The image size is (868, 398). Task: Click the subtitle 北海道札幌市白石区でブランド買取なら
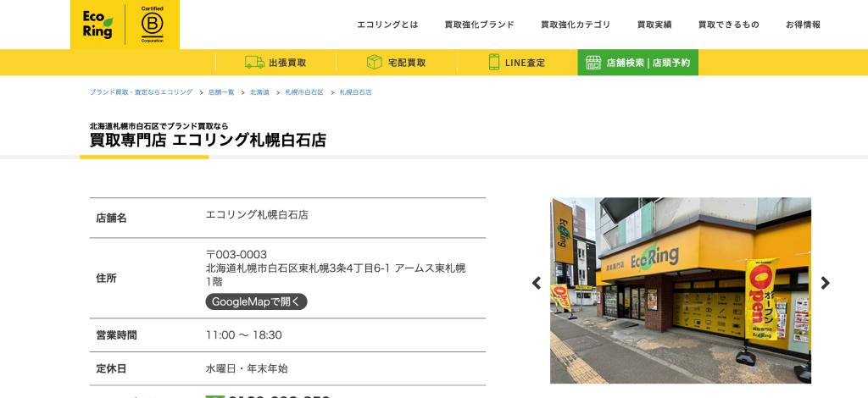coord(159,126)
